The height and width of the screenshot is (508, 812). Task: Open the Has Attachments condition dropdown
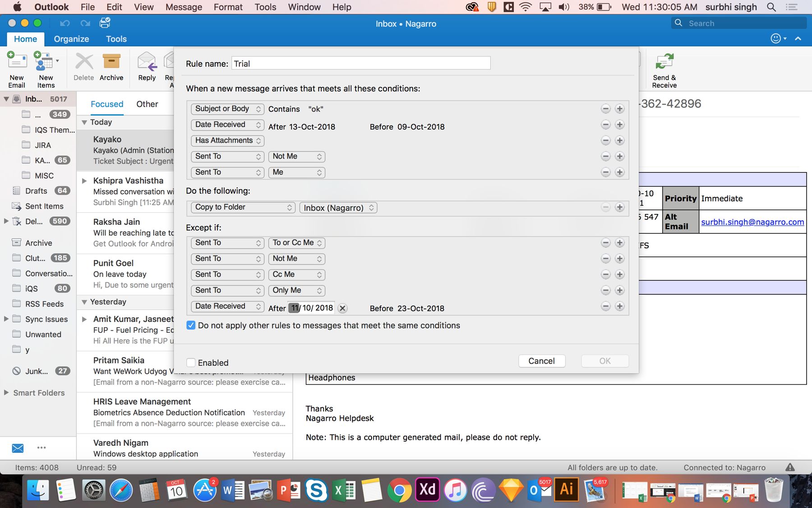coord(227,140)
